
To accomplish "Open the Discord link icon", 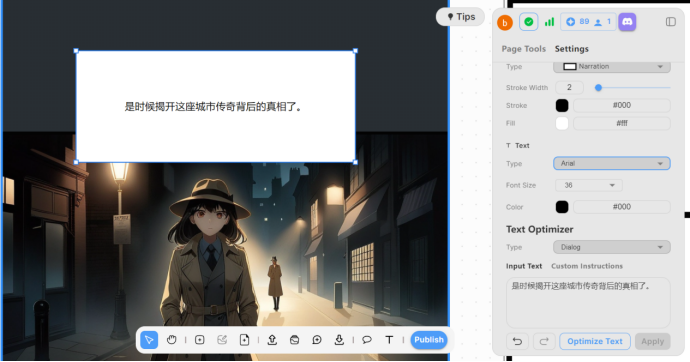I will pos(628,22).
